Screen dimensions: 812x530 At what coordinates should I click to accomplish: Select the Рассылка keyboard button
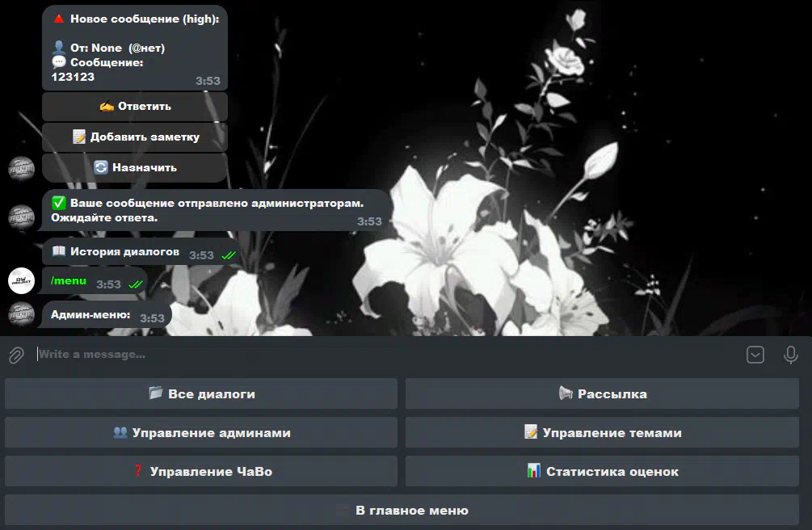click(602, 393)
